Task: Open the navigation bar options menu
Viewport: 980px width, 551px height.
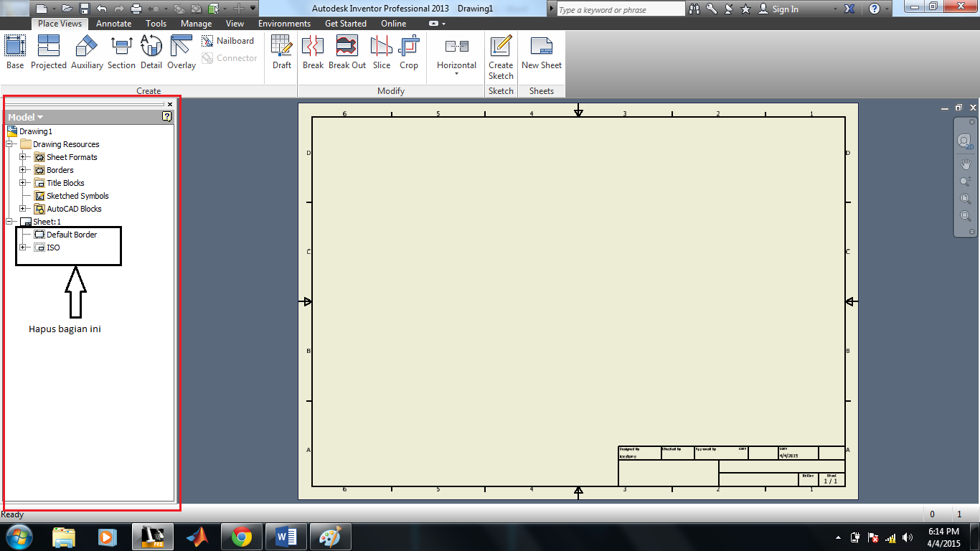Action: click(x=973, y=232)
